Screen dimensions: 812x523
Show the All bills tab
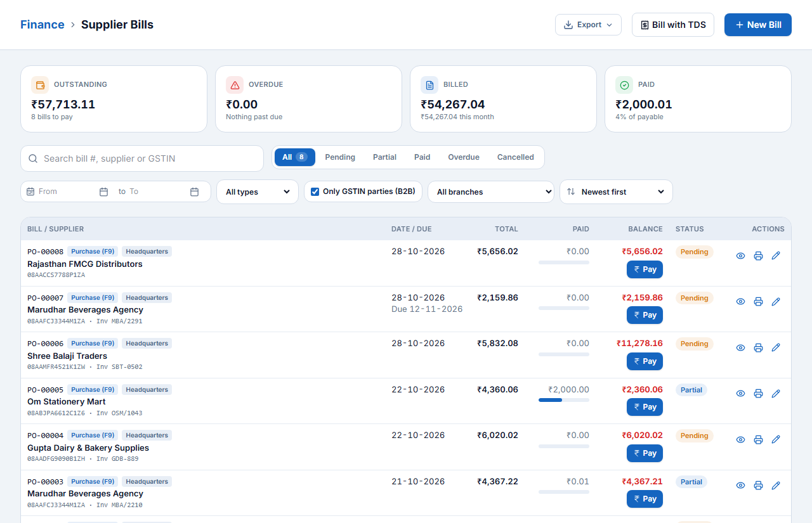click(x=295, y=157)
